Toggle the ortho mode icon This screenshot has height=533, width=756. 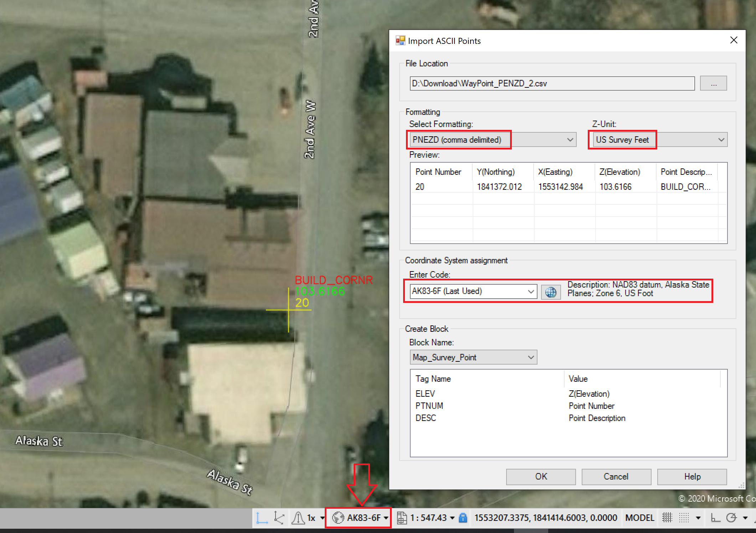(x=715, y=518)
